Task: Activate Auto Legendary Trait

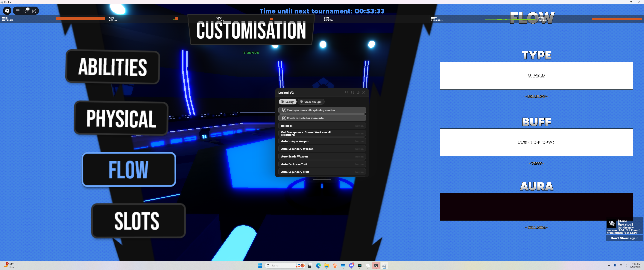Action: click(x=322, y=172)
